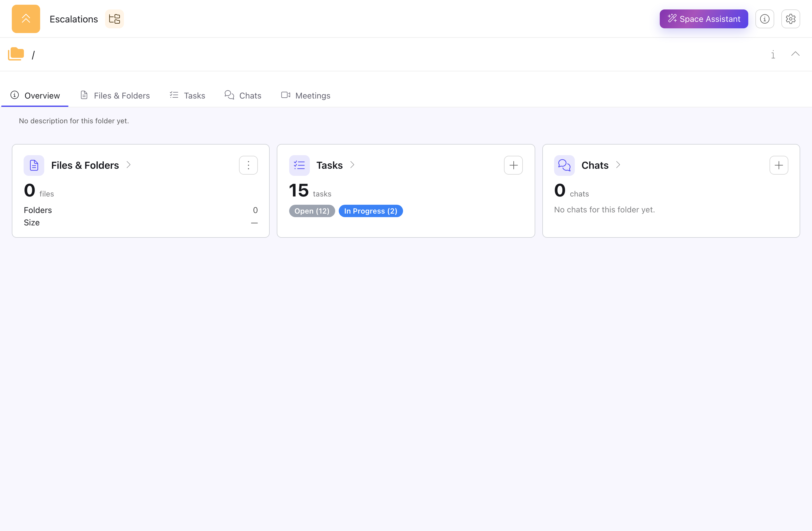Viewport: 812px width, 531px height.
Task: Open the Chats card title link
Action: 595,165
